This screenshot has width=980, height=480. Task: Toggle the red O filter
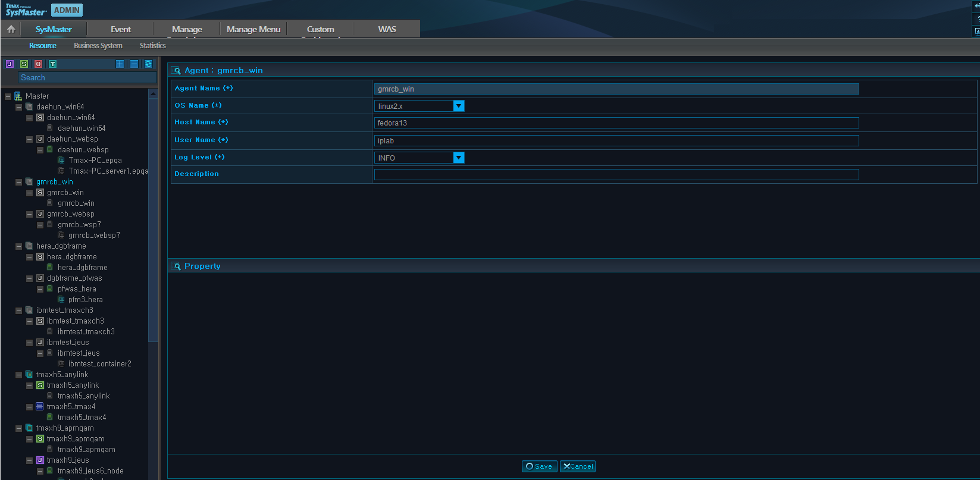point(38,64)
